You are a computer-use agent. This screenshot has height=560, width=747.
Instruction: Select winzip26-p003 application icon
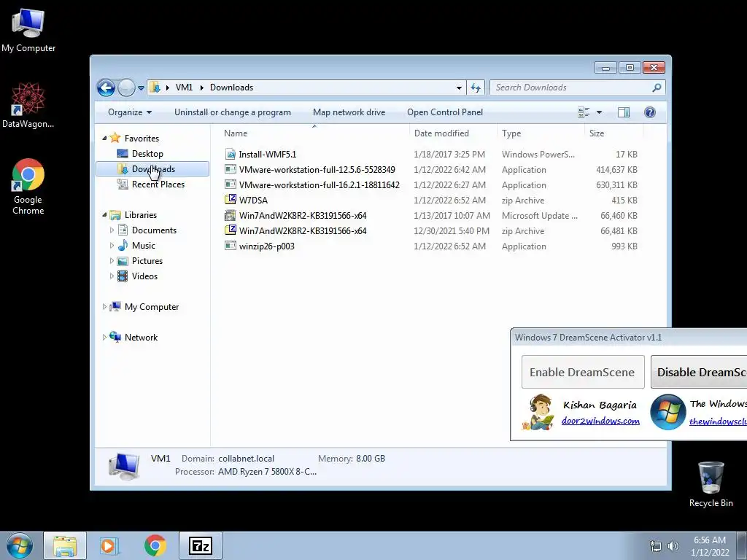tap(231, 246)
